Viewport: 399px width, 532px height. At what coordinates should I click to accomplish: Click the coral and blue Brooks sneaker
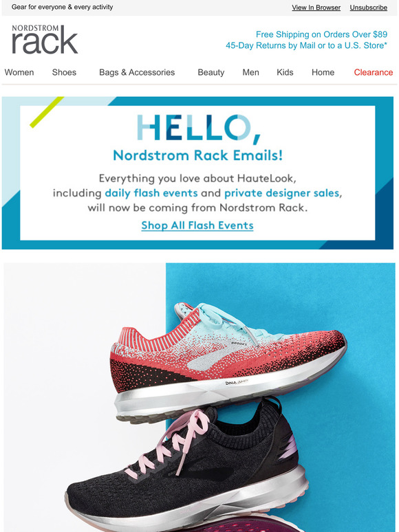tap(228, 362)
